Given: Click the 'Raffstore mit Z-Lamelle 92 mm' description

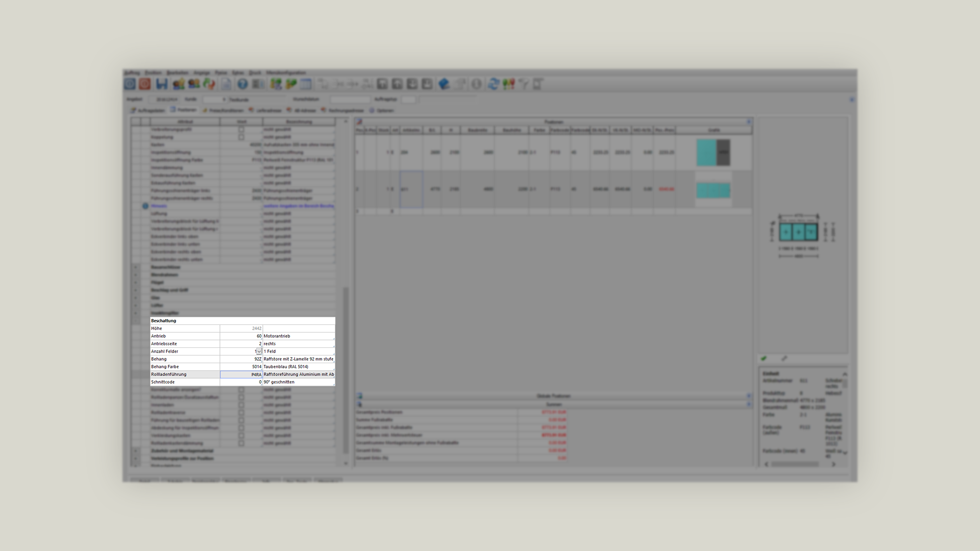Looking at the screenshot, I should 299,359.
